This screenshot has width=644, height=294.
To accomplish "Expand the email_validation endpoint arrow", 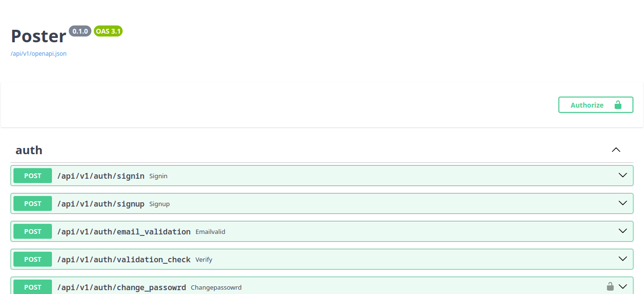I will (623, 231).
